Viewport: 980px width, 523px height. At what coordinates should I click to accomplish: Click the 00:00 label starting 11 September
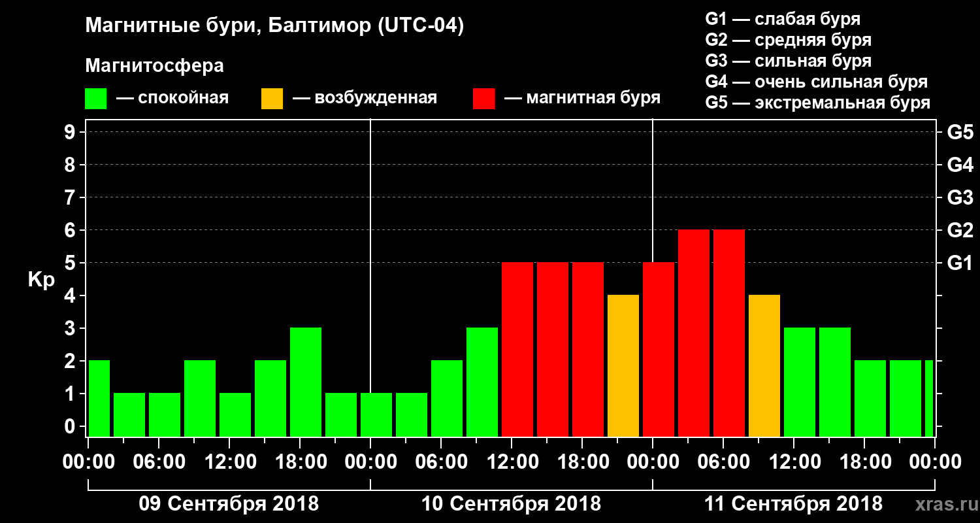click(653, 462)
